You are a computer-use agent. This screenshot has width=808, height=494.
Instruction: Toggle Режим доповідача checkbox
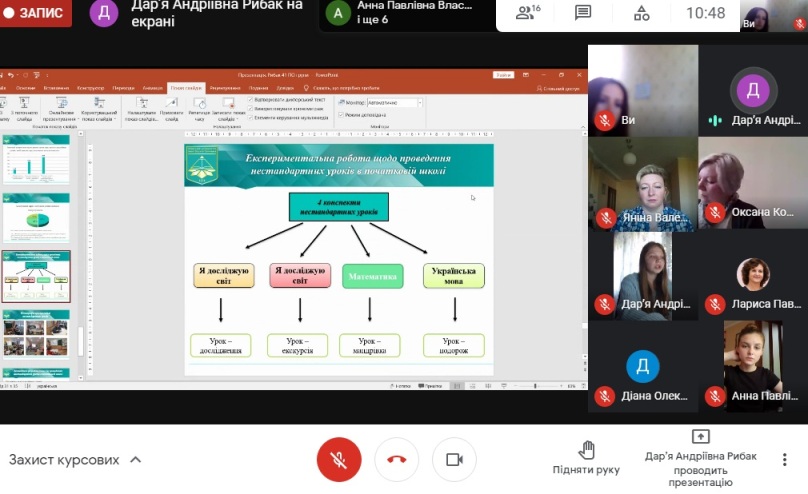pyautogui.click(x=341, y=114)
